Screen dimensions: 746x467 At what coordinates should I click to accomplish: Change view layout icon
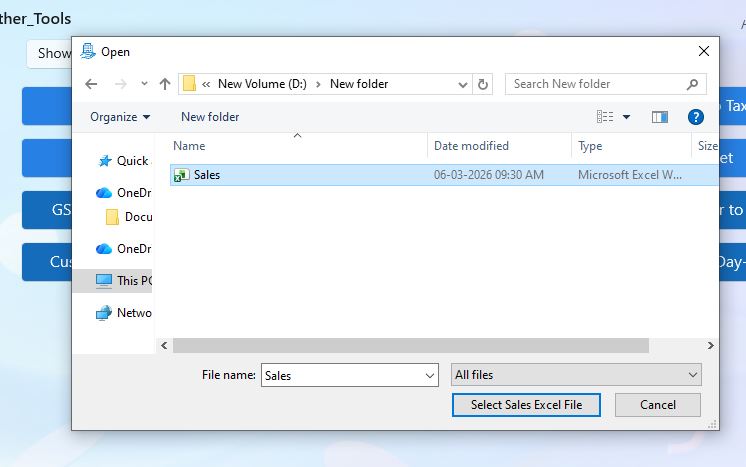tap(605, 117)
